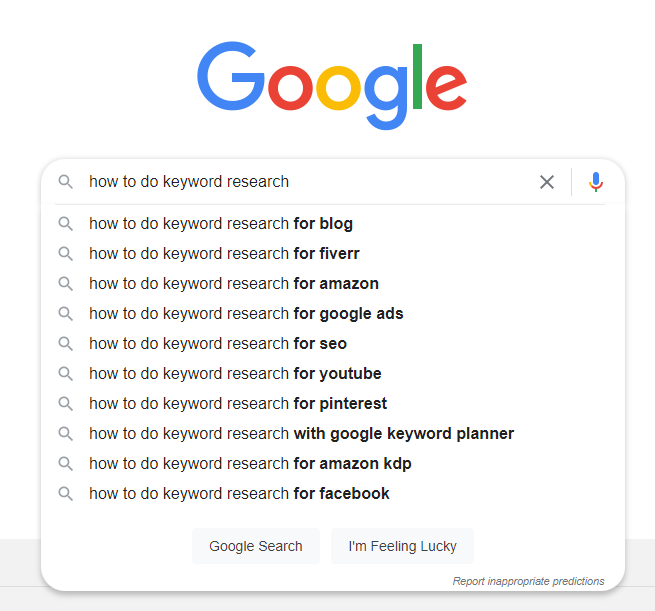Select 'with google keyword planner' suggestion
The image size is (655, 611).
pyautogui.click(x=301, y=434)
